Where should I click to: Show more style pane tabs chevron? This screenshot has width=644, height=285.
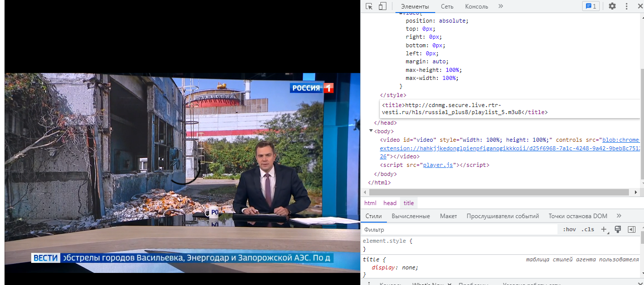619,216
